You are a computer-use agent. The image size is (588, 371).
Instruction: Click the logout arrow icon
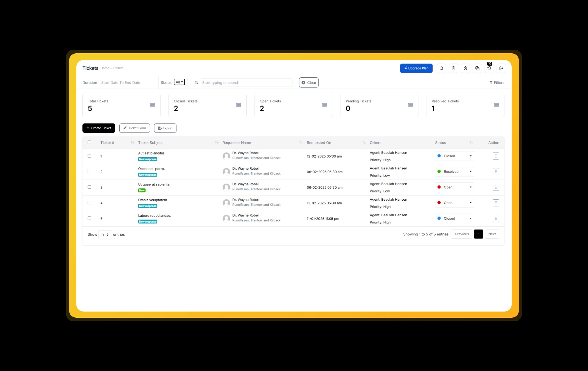coord(501,68)
